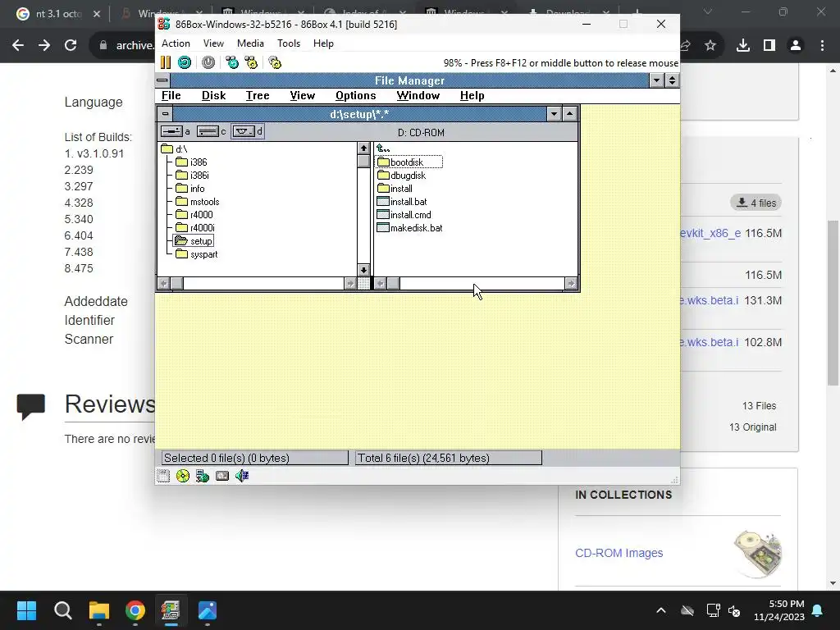Minimize the d:\setup child window
The height and width of the screenshot is (630, 840).
(x=554, y=113)
